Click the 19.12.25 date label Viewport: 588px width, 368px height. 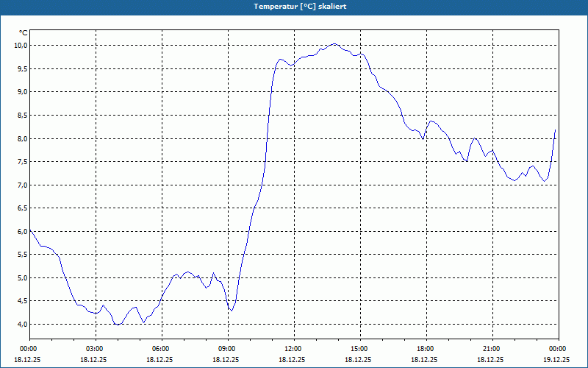[556, 359]
